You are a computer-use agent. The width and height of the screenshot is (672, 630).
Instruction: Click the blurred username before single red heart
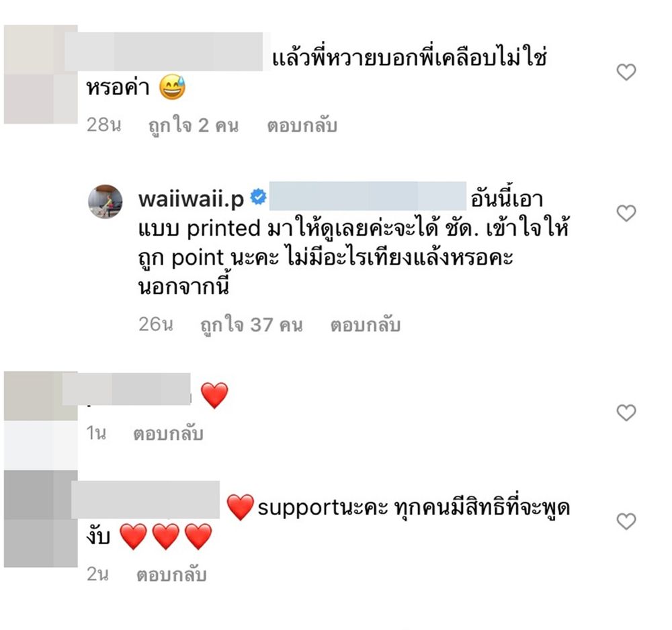click(x=126, y=389)
